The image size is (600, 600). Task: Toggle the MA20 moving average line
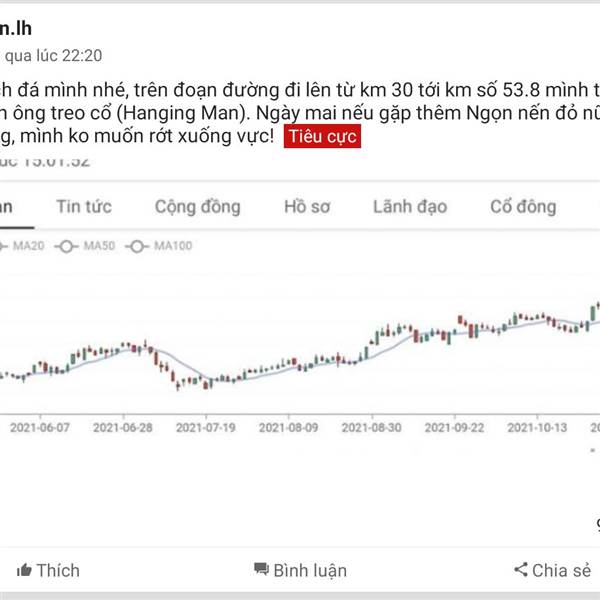tap(22, 246)
